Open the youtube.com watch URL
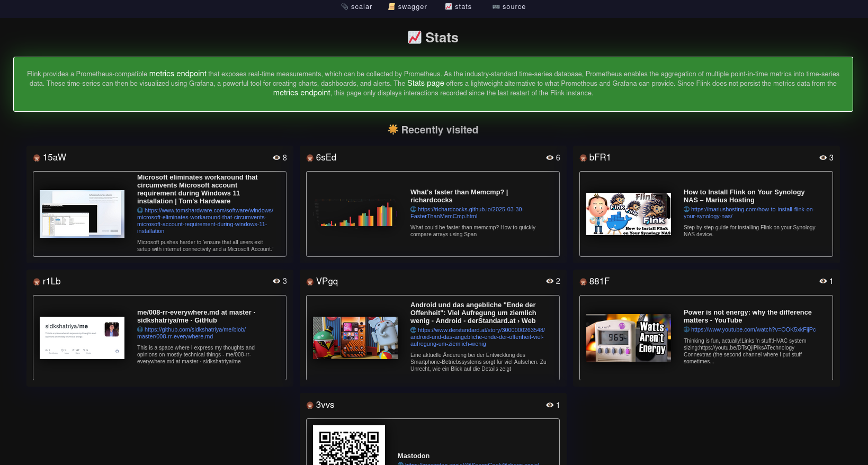This screenshot has height=465, width=868. point(749,329)
